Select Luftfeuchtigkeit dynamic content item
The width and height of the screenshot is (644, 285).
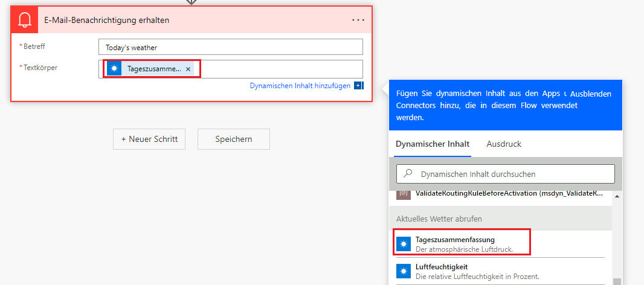click(x=500, y=271)
